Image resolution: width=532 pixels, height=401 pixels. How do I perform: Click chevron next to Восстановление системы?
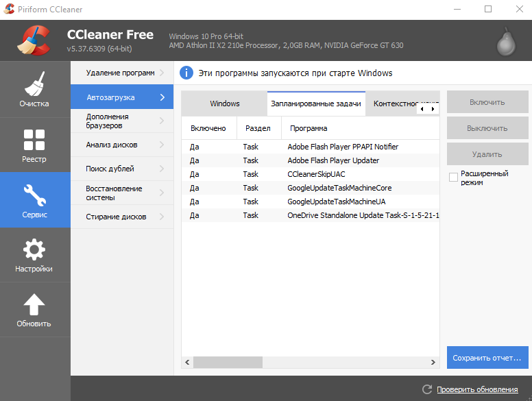click(162, 193)
